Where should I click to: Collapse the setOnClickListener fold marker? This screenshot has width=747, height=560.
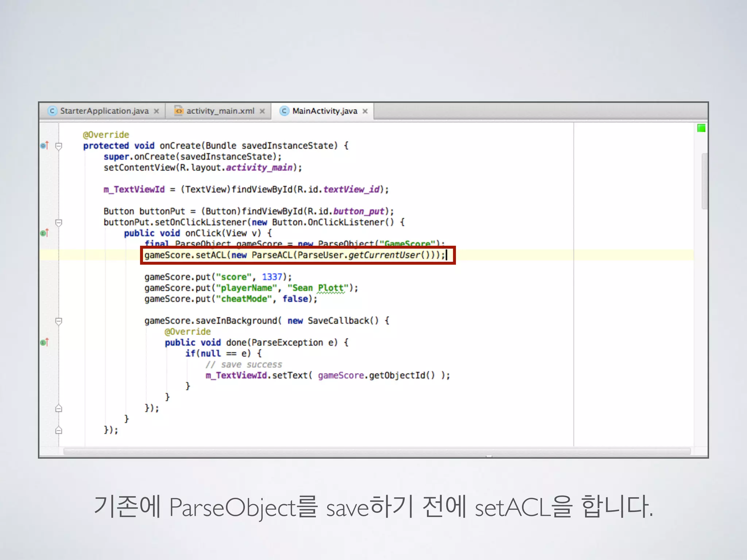[x=59, y=222]
